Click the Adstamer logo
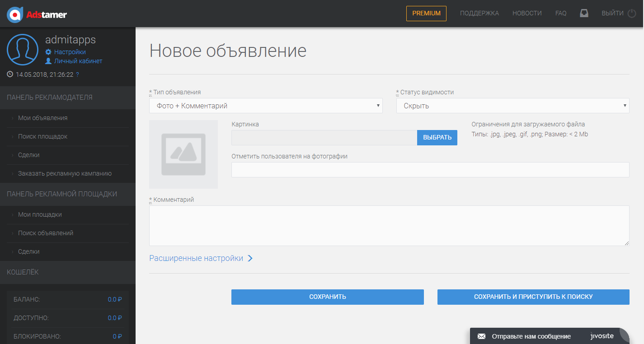This screenshot has width=644, height=344. click(x=36, y=14)
